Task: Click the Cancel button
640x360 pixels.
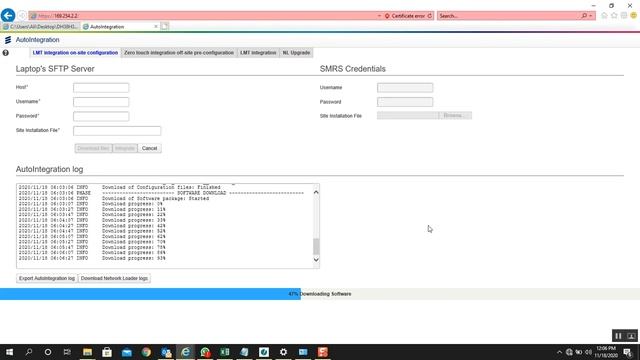Action: pos(149,148)
